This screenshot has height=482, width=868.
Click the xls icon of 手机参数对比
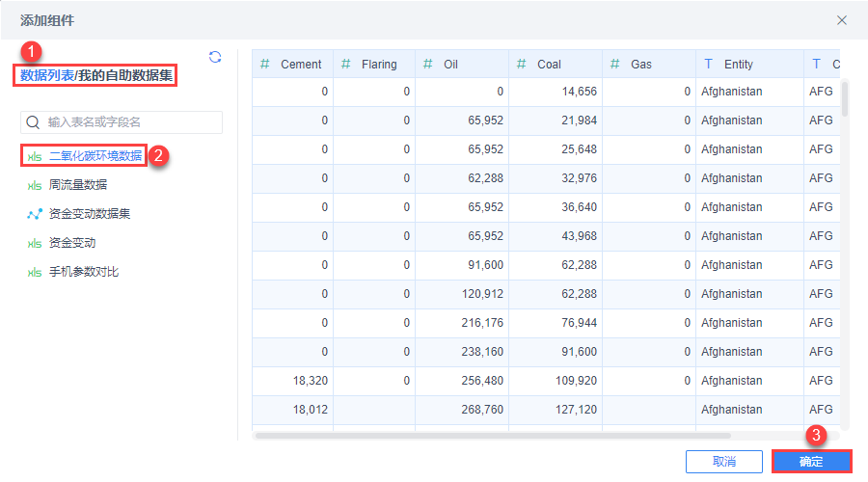(35, 273)
